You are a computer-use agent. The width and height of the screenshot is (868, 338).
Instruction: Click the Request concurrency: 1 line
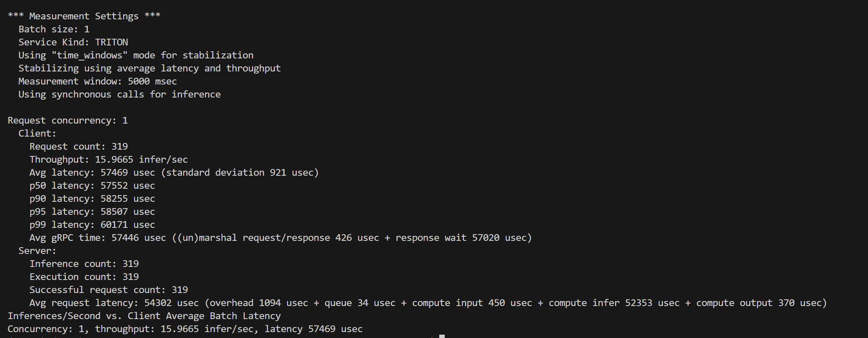[x=68, y=121]
